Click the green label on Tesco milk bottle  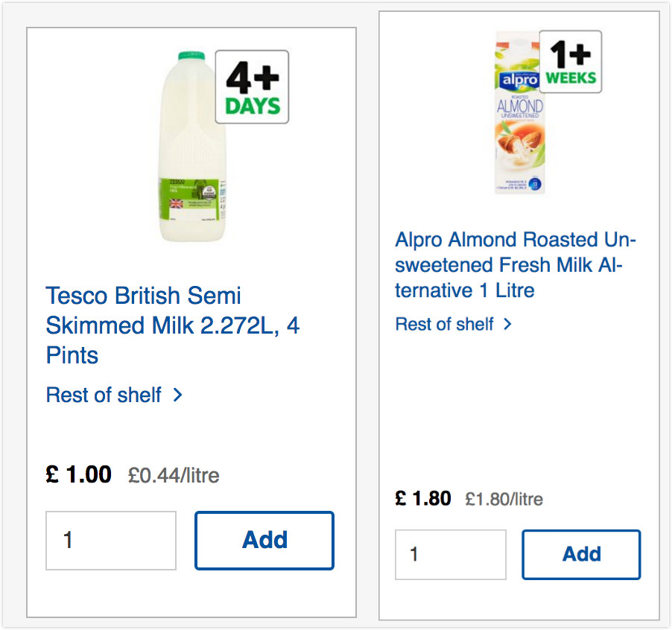coord(189,199)
